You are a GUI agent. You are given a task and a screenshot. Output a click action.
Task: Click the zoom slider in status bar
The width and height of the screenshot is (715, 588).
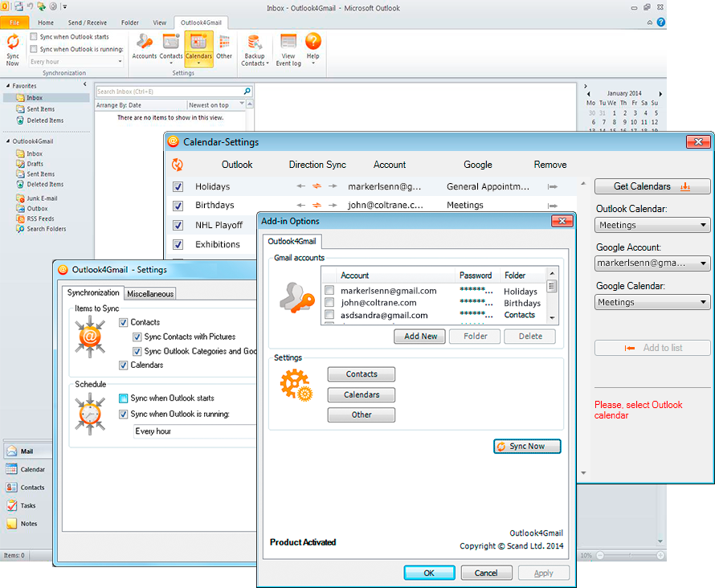click(630, 555)
